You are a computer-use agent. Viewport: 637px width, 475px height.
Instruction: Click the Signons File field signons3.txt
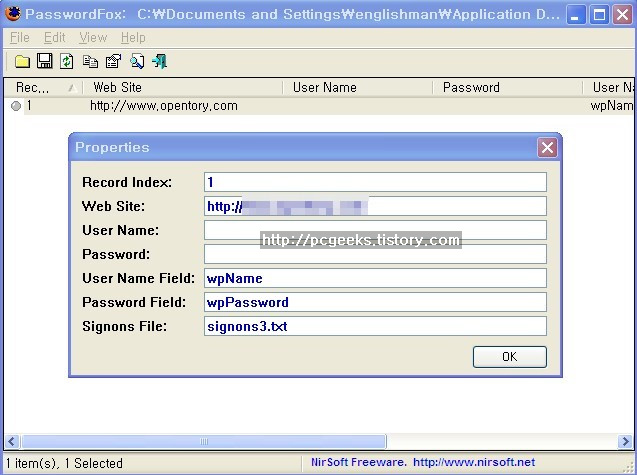(x=375, y=326)
